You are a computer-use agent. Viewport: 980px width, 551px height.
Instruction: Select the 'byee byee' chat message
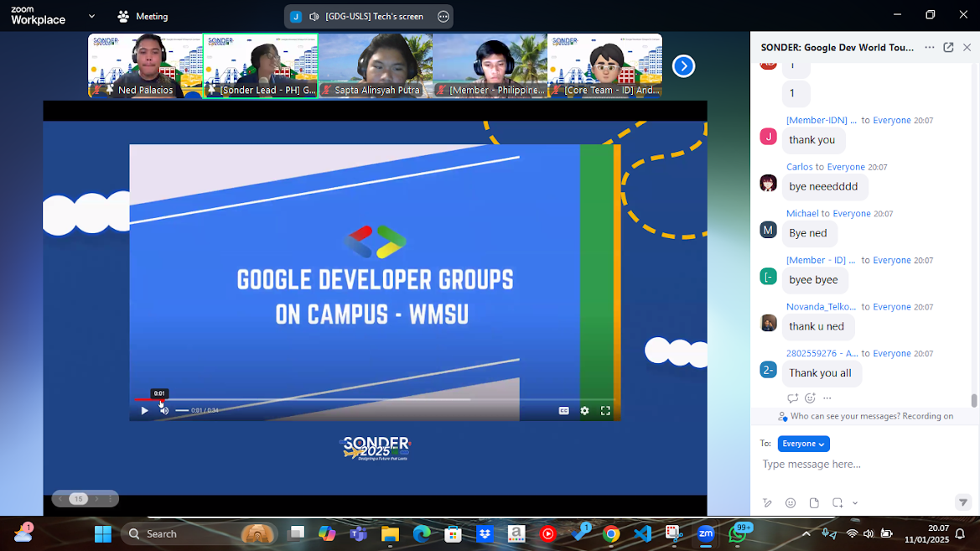click(814, 279)
